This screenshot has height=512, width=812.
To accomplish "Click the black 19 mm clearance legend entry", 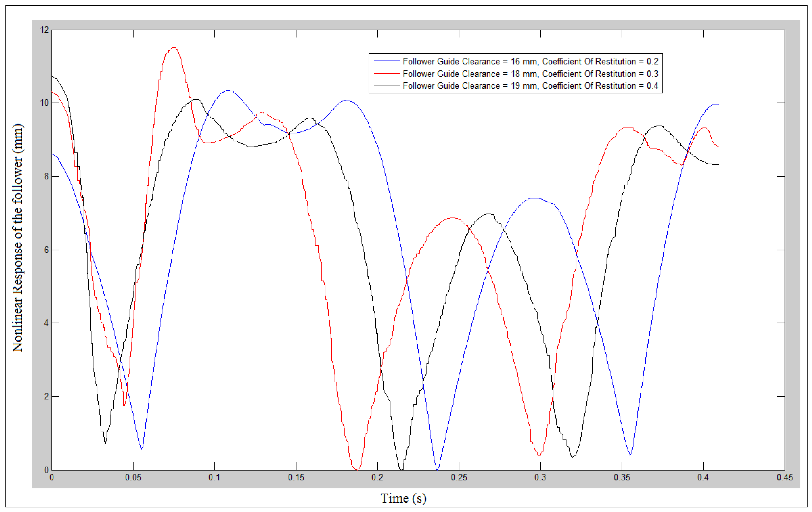I will point(530,86).
